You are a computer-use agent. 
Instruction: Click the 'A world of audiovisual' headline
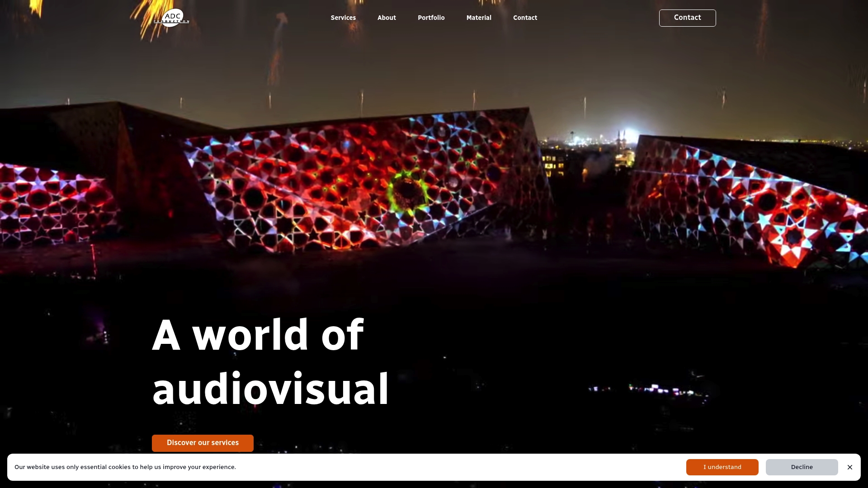pos(270,361)
